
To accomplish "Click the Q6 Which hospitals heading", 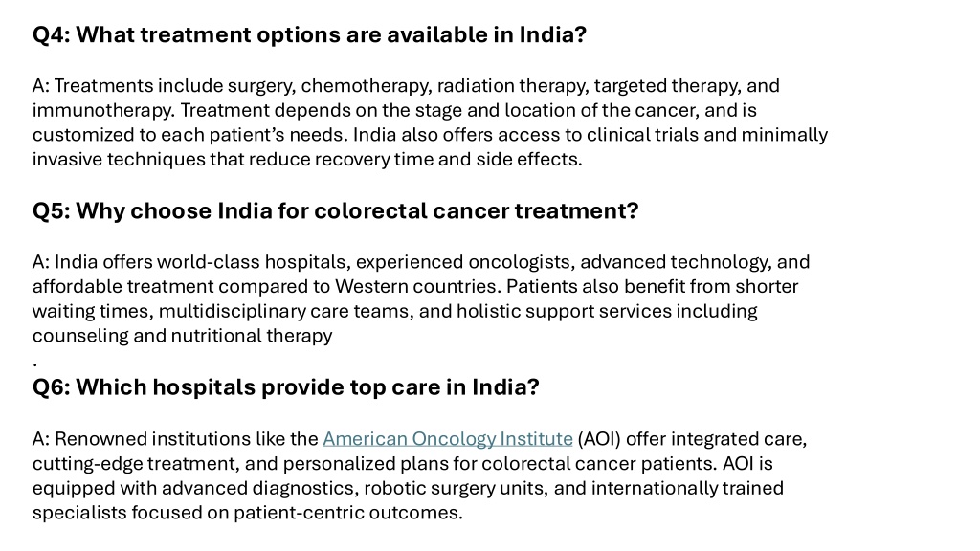I will point(285,387).
